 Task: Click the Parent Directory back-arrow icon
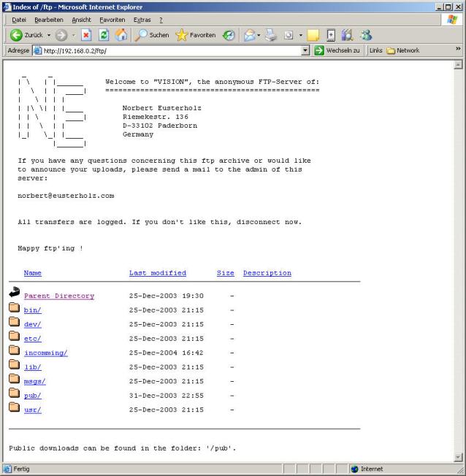[x=15, y=292]
